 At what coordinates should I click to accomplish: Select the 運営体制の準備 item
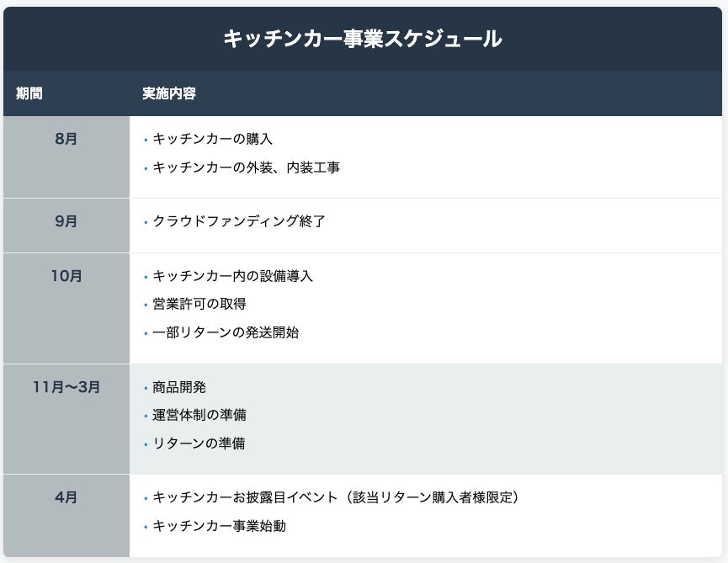199,415
